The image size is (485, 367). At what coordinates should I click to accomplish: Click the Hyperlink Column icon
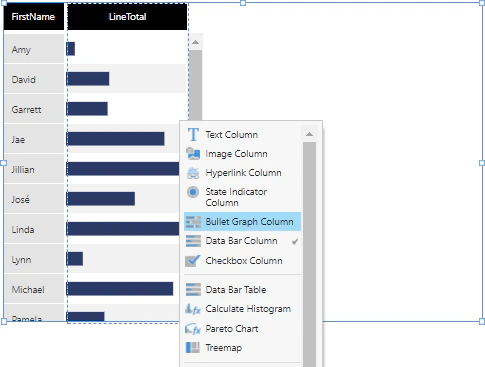pos(193,173)
